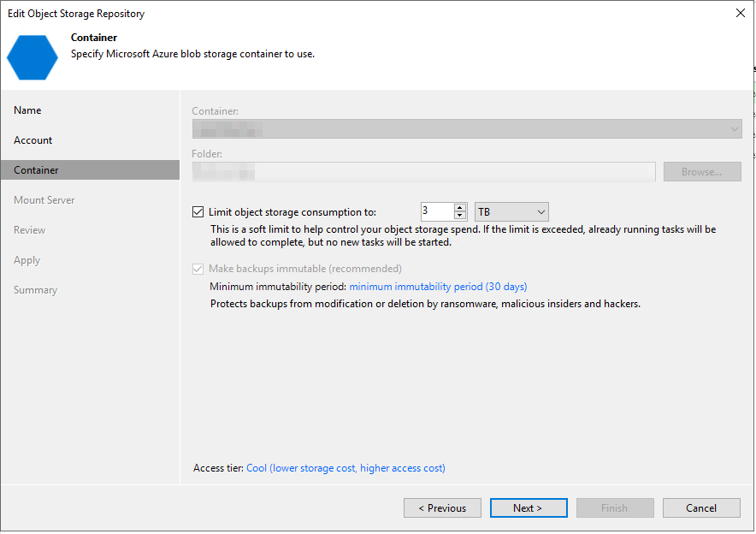Viewport: 756px width, 534px height.
Task: Click the Folder path text field
Action: (423, 172)
